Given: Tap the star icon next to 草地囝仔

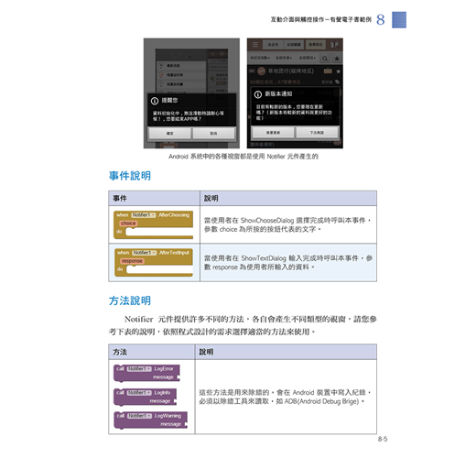Looking at the screenshot, I should point(338,71).
